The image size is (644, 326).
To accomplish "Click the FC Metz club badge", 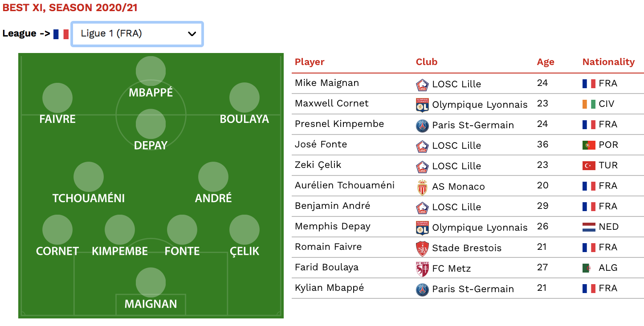I will click(422, 269).
